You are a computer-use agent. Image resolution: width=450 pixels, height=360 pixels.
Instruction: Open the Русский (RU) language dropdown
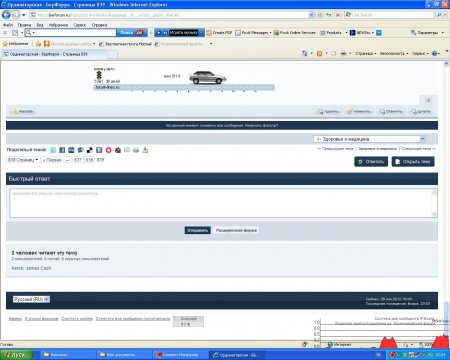tap(31, 299)
